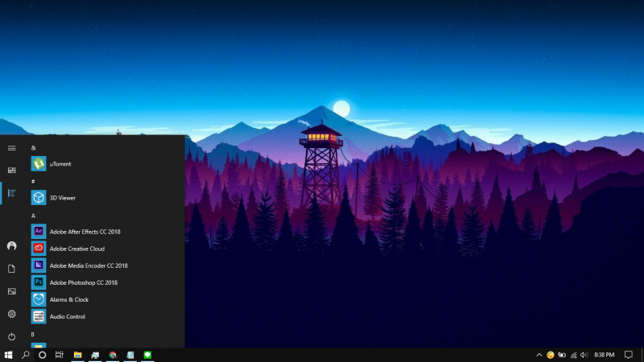
Task: Open taskbar Search magnifier
Action: pos(26,355)
